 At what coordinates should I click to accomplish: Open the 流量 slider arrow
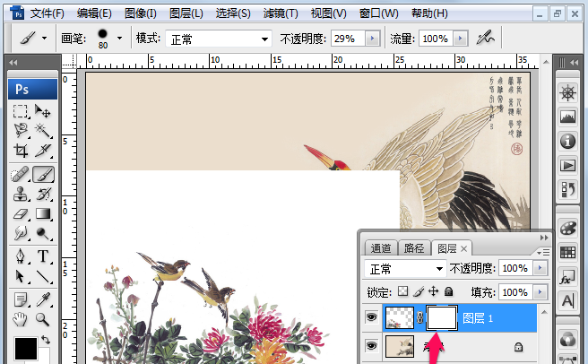(x=460, y=39)
